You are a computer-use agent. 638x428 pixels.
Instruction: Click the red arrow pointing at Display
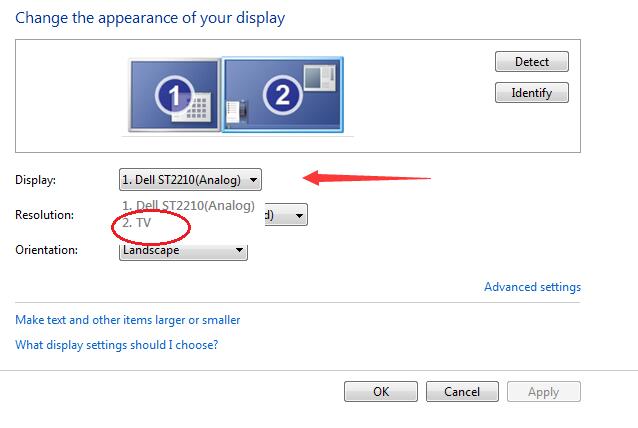click(x=365, y=179)
